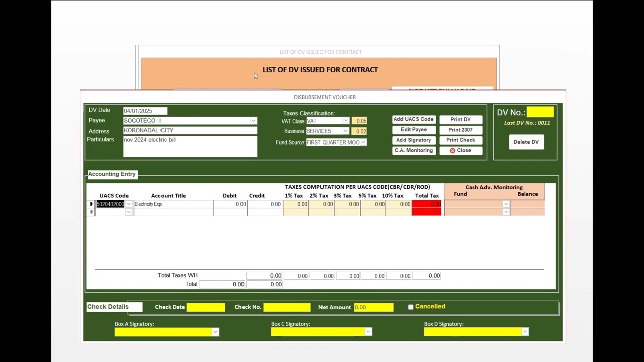
Task: Click the Address field showing KORONADAL CITY
Action: coord(190,130)
